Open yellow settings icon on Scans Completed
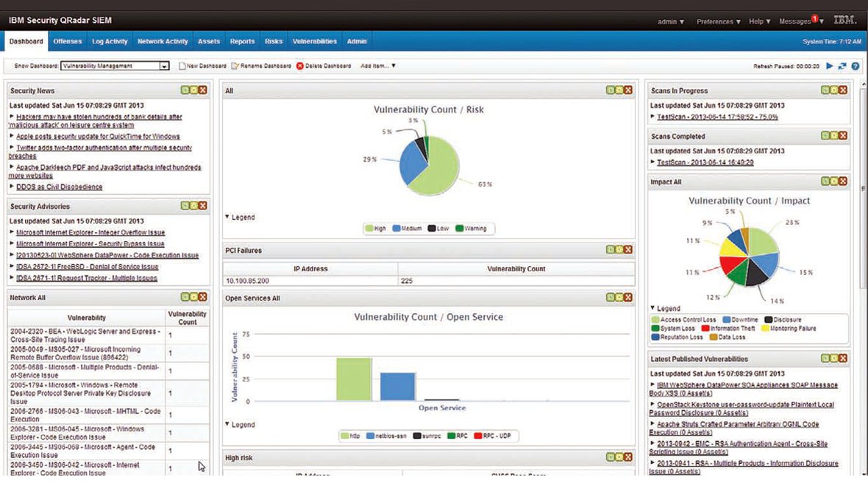This screenshot has height=488, width=868. point(833,135)
